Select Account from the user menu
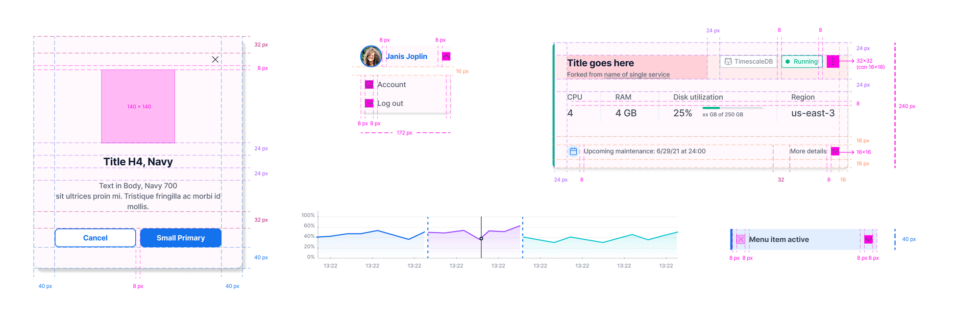 pyautogui.click(x=392, y=85)
